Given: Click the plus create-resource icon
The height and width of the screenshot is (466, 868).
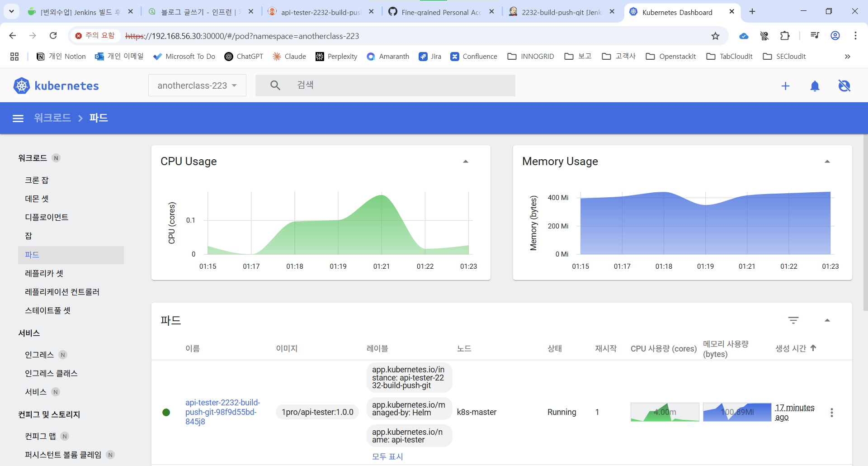Looking at the screenshot, I should [785, 86].
